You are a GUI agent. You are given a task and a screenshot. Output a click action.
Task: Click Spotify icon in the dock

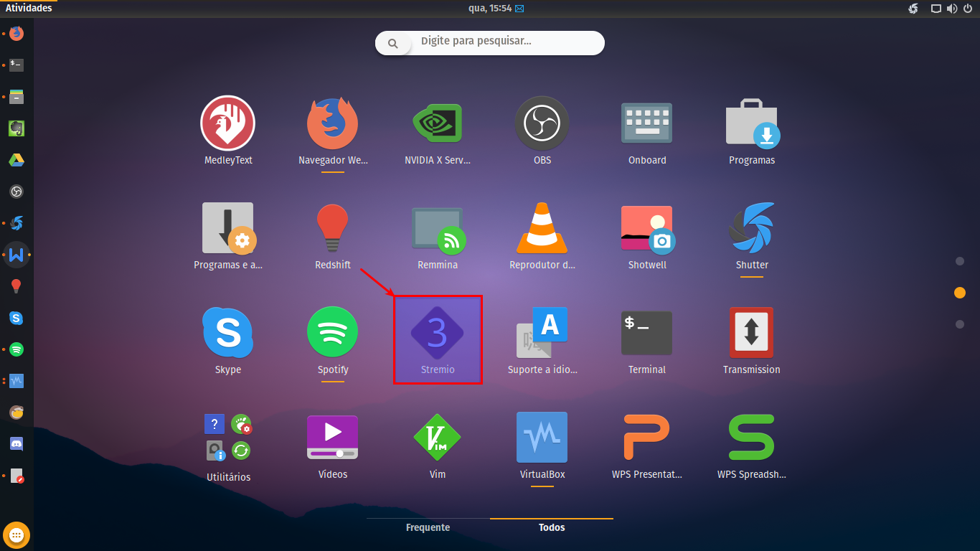coord(17,349)
